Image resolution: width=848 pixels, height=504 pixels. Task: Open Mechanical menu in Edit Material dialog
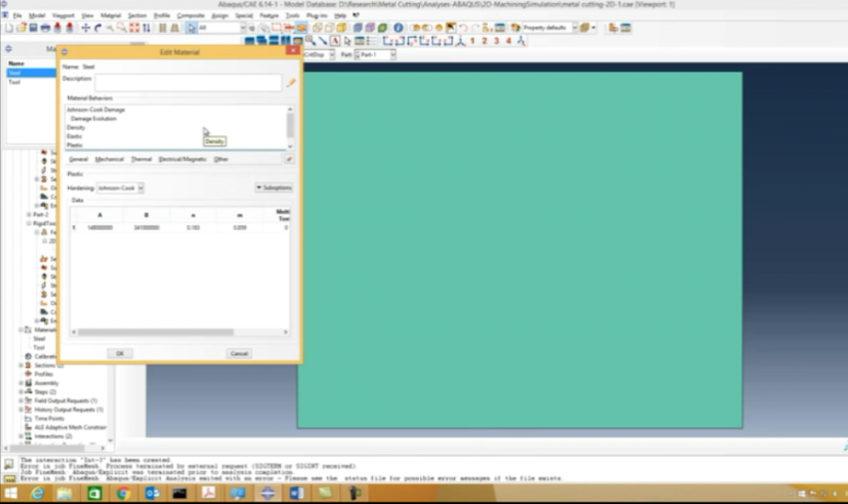coord(109,159)
